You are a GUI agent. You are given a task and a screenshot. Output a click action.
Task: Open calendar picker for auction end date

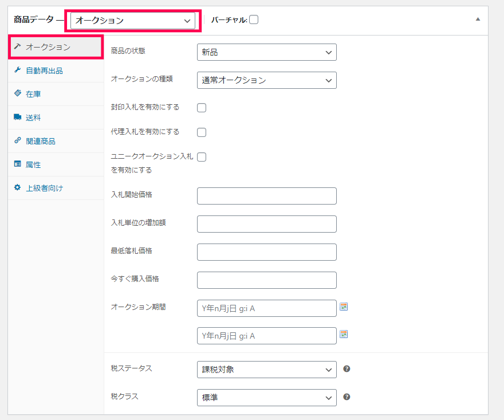[344, 334]
